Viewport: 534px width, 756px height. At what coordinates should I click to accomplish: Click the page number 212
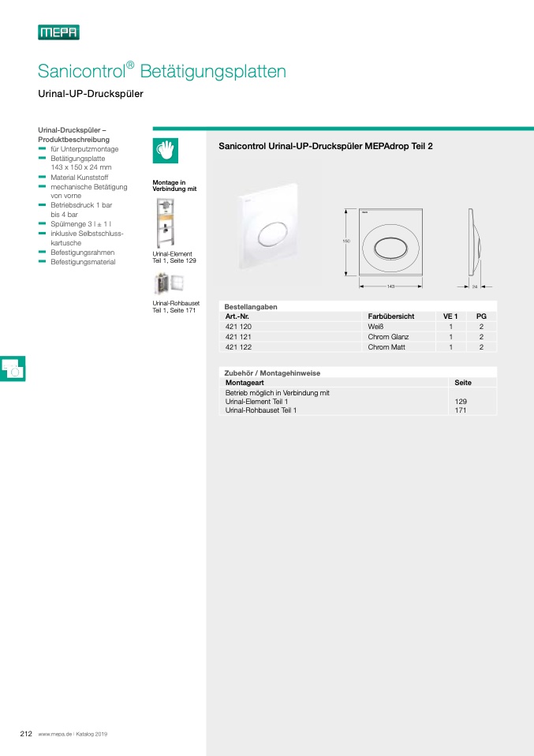pyautogui.click(x=25, y=734)
